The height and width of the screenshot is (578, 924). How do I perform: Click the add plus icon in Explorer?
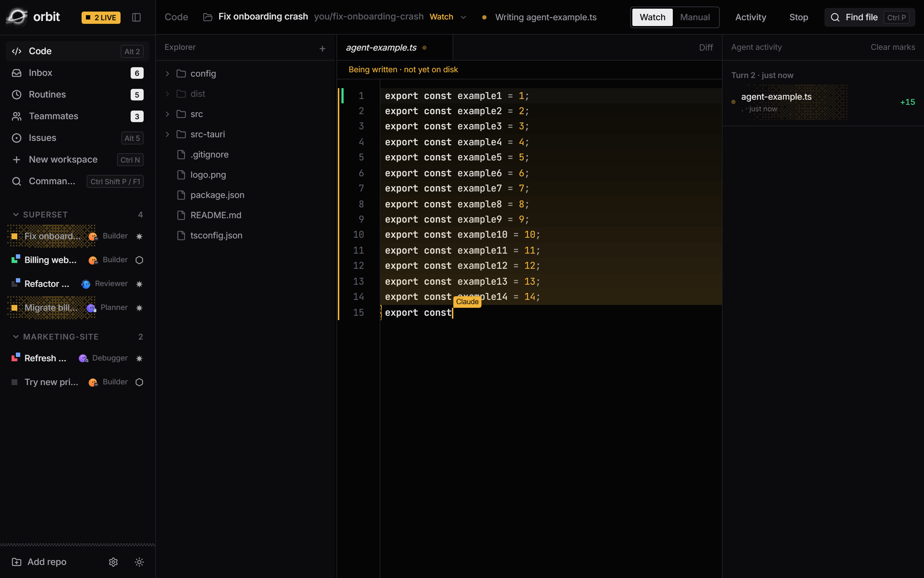[x=322, y=48]
